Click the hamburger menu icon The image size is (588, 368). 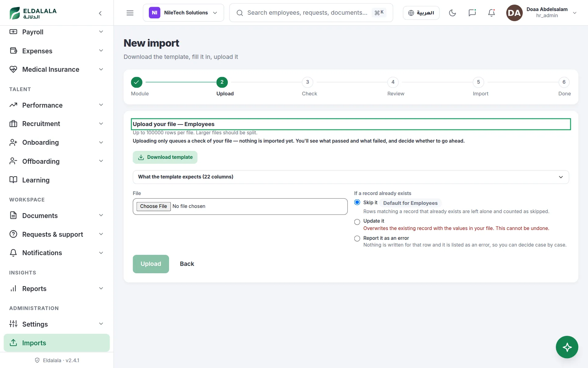click(x=130, y=13)
